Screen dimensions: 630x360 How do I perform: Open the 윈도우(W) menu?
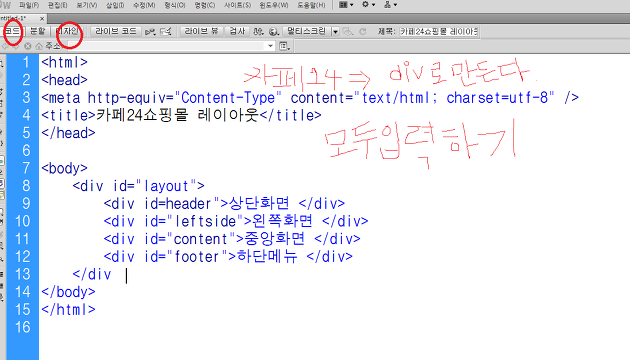click(x=274, y=5)
